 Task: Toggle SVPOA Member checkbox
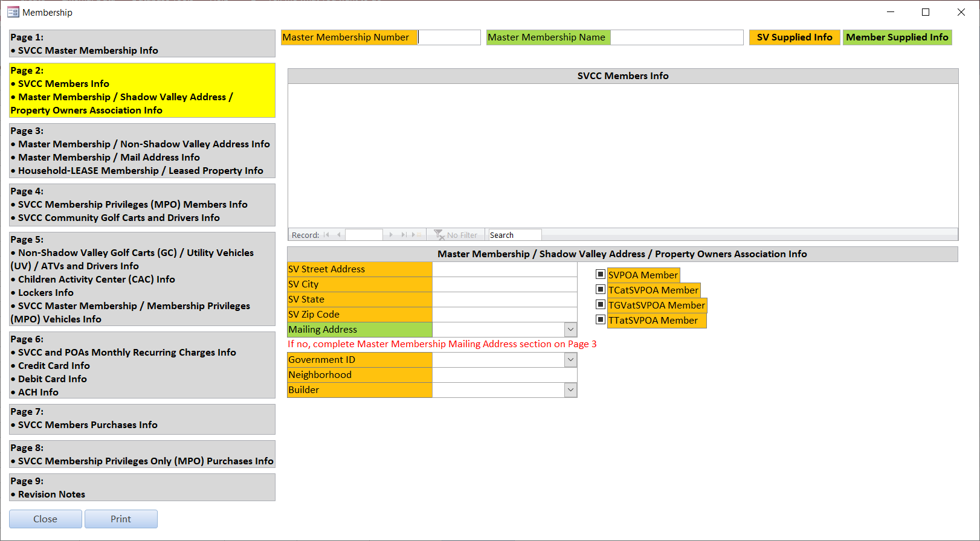[601, 274]
